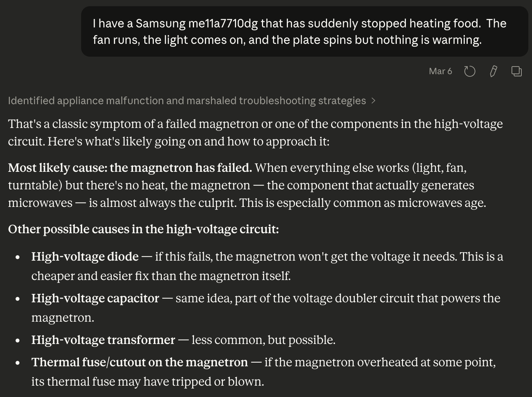Click the bold "High-voltage capacitor" term
This screenshot has width=532, height=397.
pyautogui.click(x=95, y=298)
